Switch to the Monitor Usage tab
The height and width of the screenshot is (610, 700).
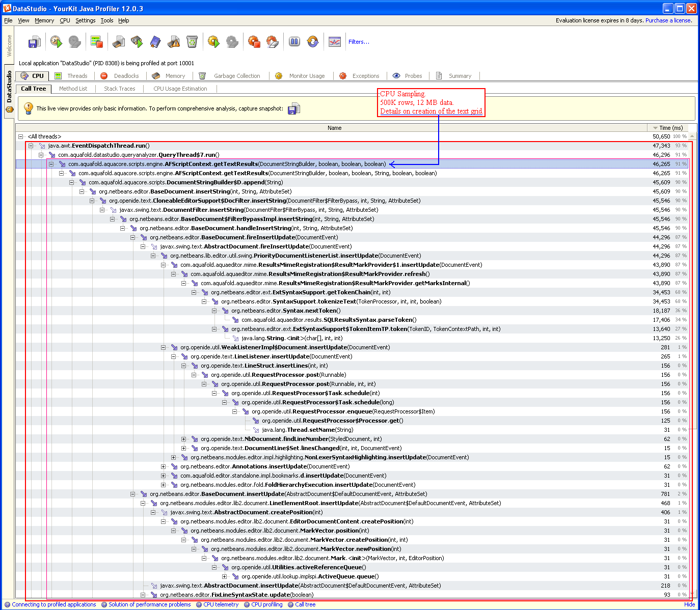click(x=300, y=76)
